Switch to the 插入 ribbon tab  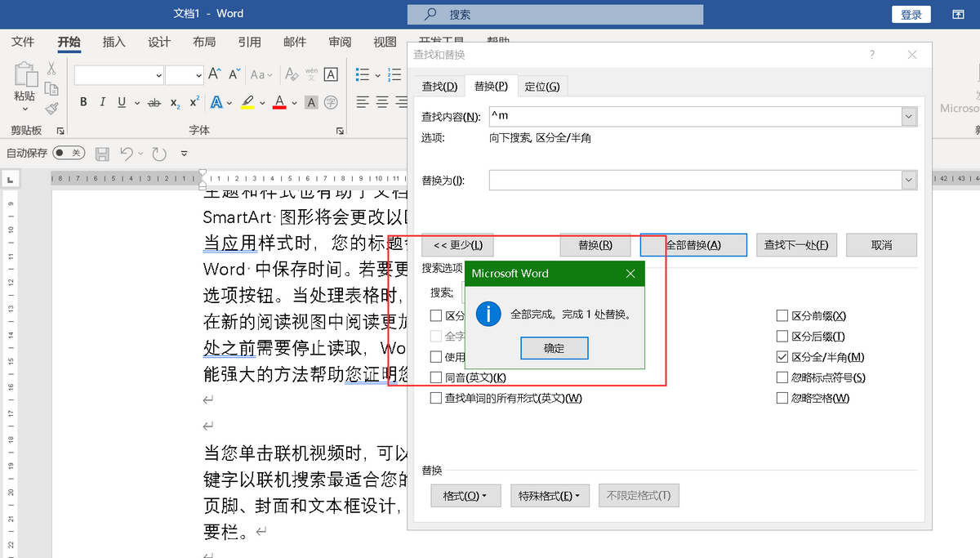coord(114,42)
